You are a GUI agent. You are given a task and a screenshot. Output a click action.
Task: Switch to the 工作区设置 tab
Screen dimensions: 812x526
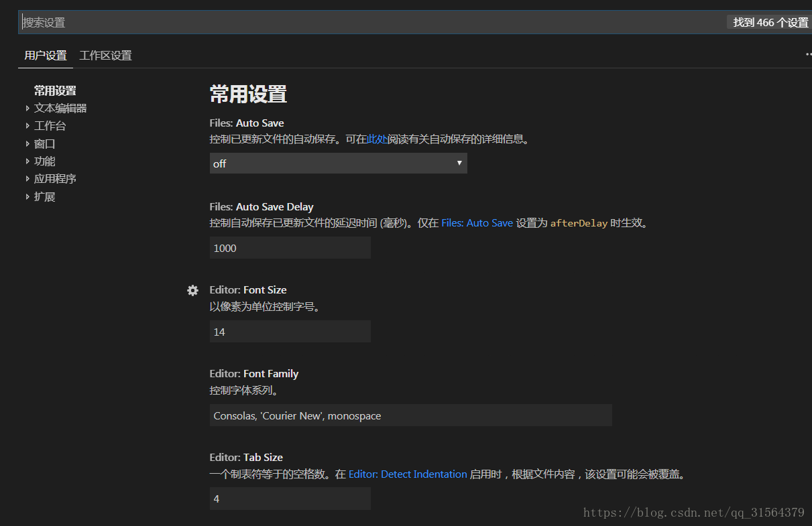pos(105,55)
